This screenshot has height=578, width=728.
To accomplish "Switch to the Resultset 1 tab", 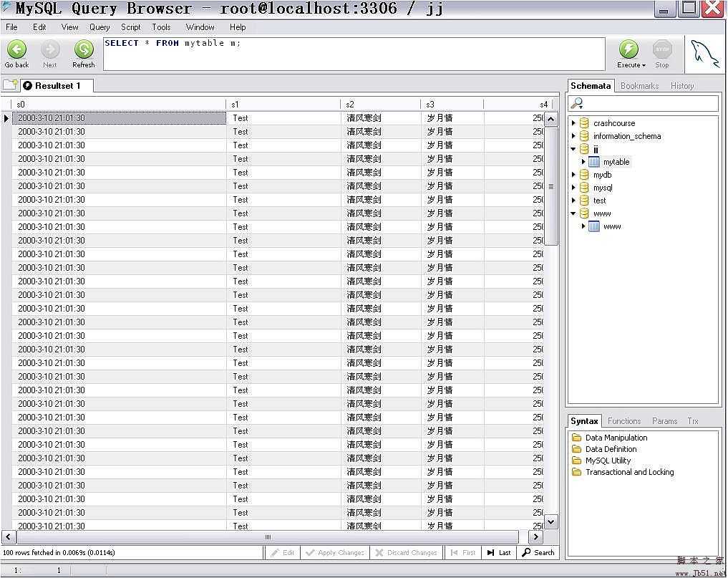I will click(x=57, y=85).
